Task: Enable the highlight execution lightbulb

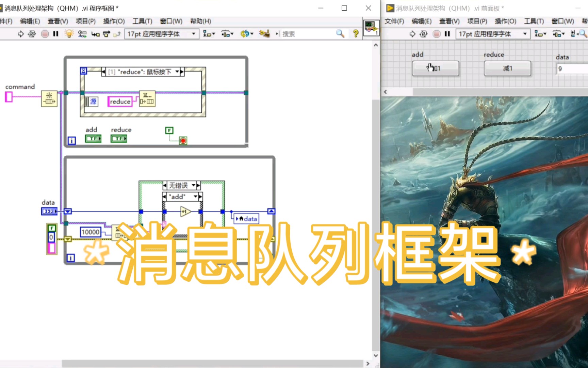Action: 69,34
